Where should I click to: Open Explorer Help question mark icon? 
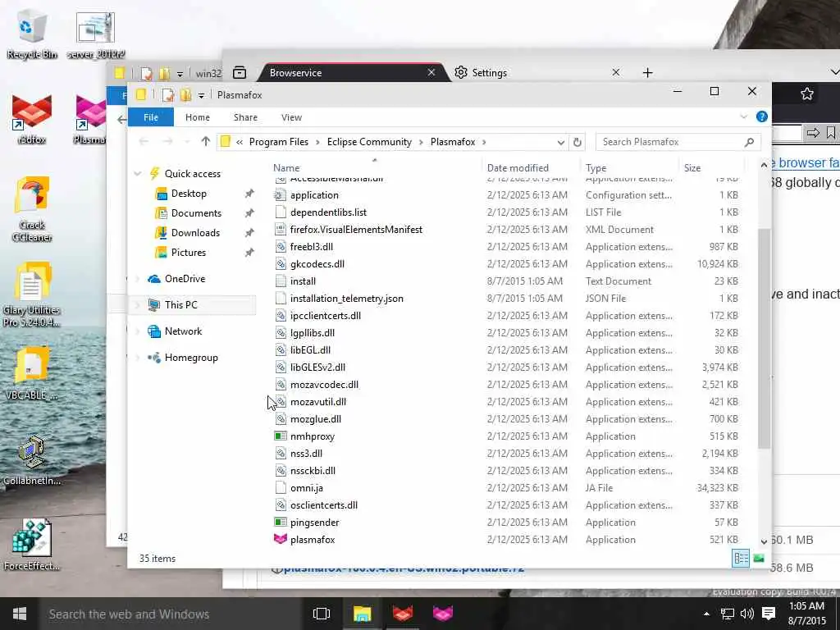(x=761, y=116)
